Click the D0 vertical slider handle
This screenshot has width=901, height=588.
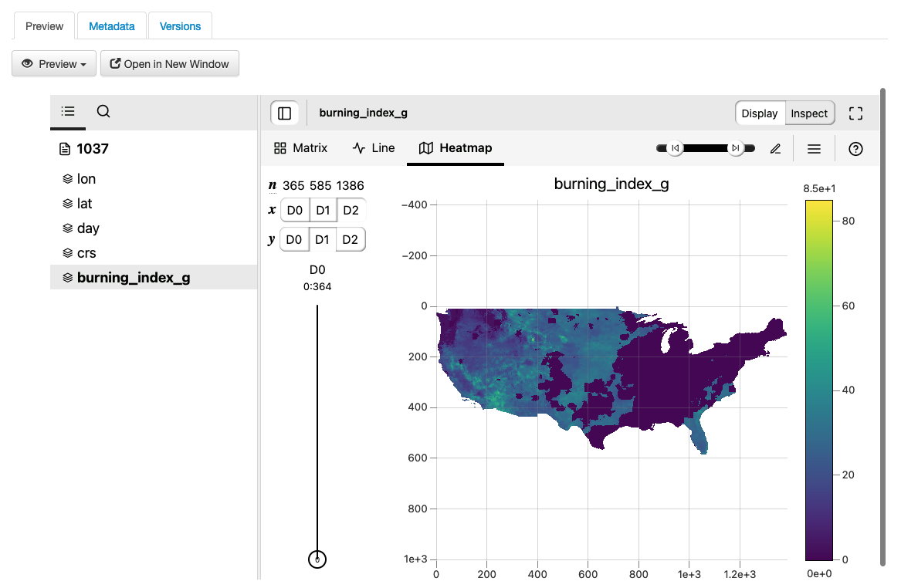[x=317, y=559]
